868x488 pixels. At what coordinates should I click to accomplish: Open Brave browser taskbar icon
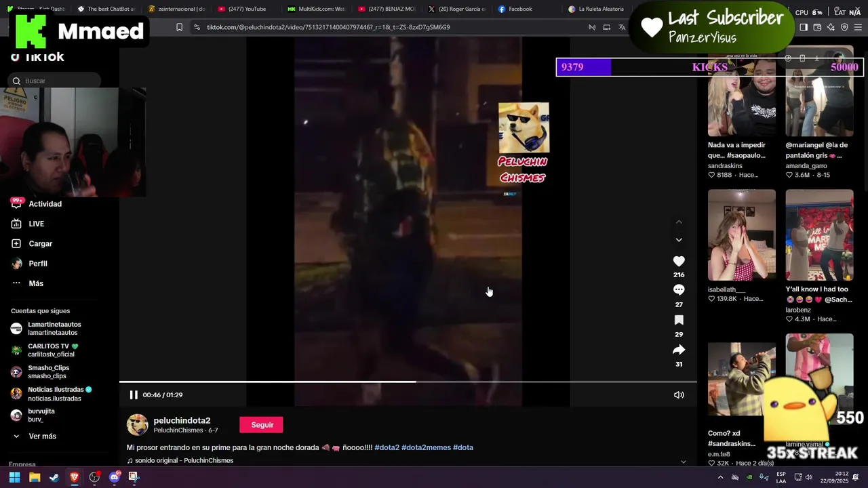(75, 477)
